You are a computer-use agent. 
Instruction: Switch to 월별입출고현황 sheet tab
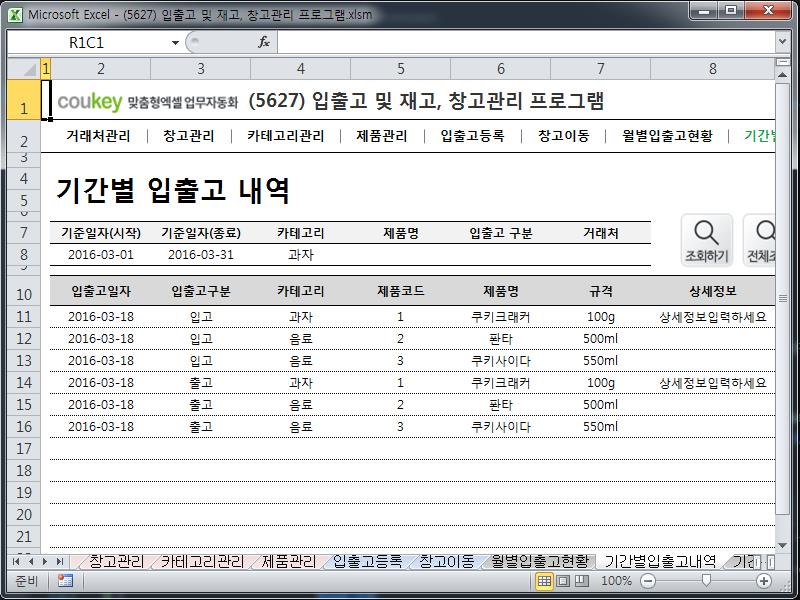(x=540, y=562)
